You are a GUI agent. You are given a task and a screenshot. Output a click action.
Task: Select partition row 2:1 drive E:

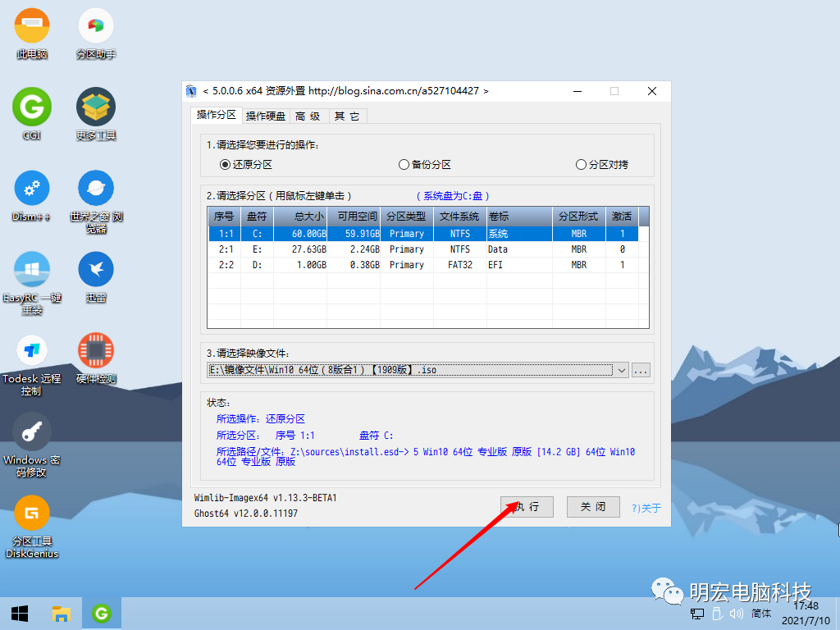click(422, 249)
